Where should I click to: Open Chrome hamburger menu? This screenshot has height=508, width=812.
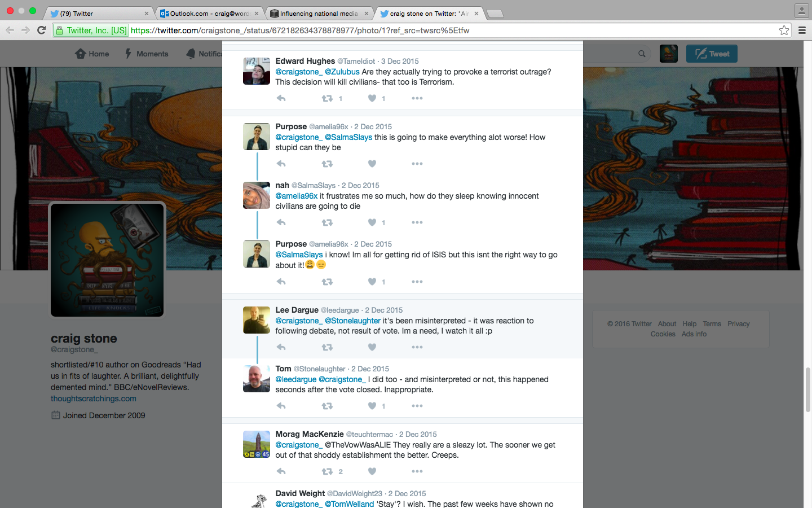802,30
